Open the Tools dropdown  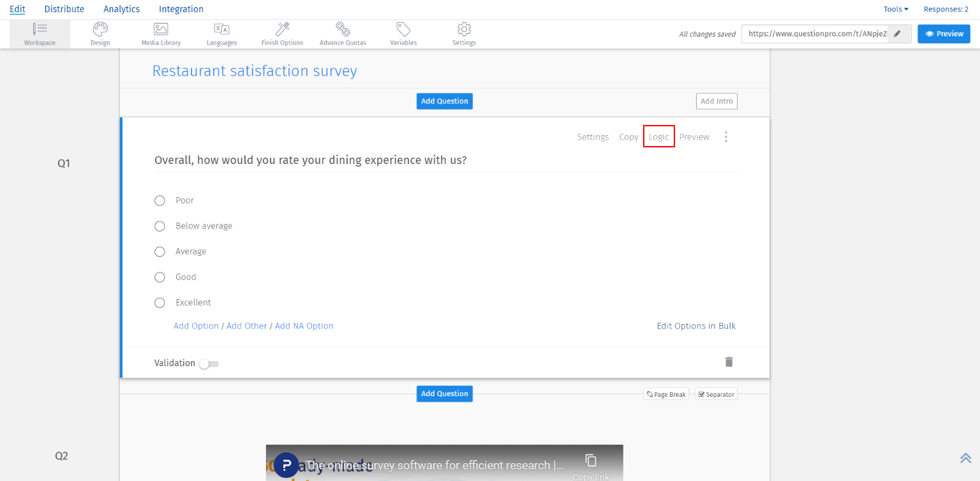896,9
